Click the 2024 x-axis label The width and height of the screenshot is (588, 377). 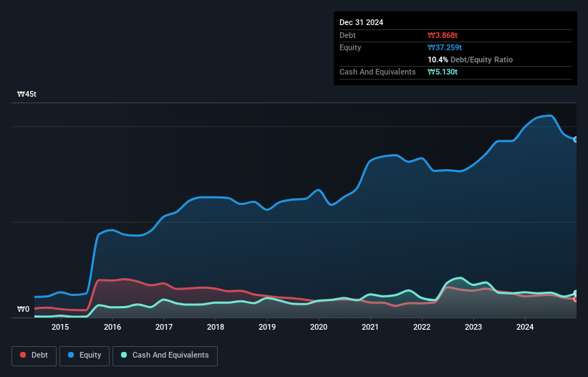click(x=525, y=327)
